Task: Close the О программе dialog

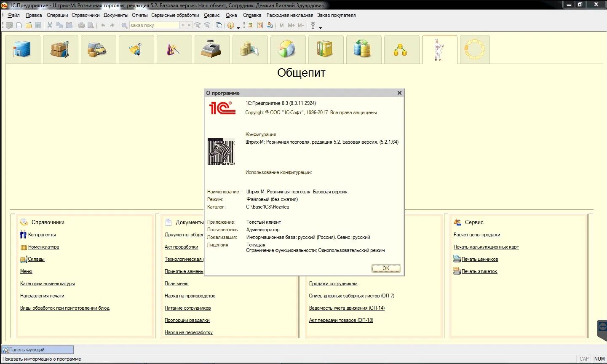Action: [399, 93]
